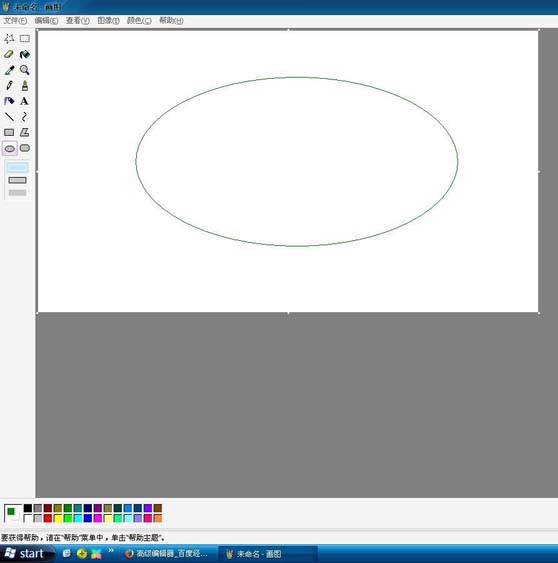Viewport: 558px width, 563px height.
Task: Select the Rounded Rectangle tool
Action: click(x=25, y=148)
